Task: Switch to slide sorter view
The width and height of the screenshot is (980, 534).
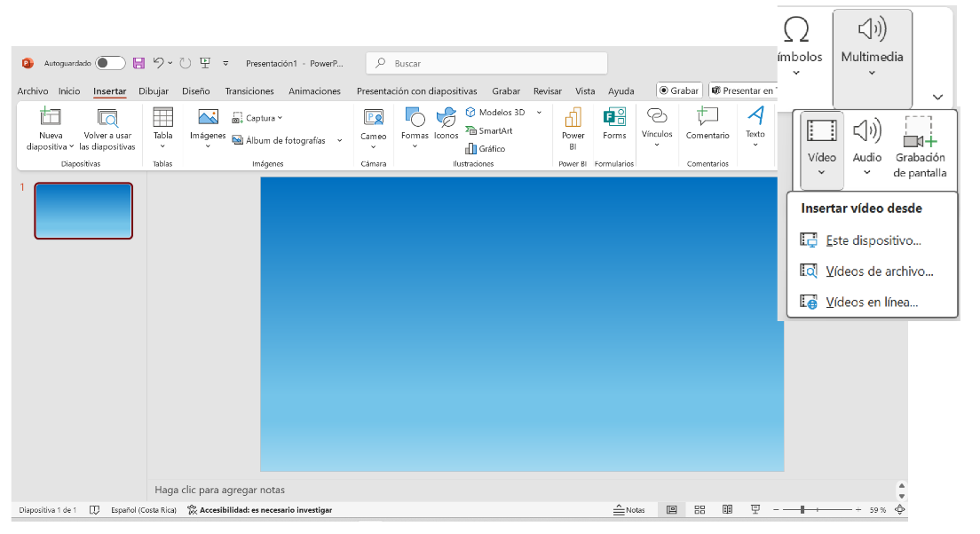Action: click(x=699, y=510)
